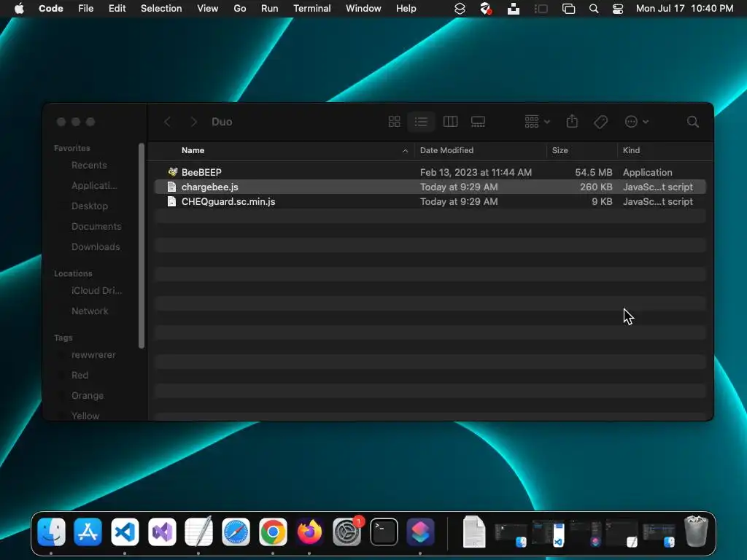Open Control Center in menu bar
Image resolution: width=747 pixels, height=560 pixels.
coord(617,9)
